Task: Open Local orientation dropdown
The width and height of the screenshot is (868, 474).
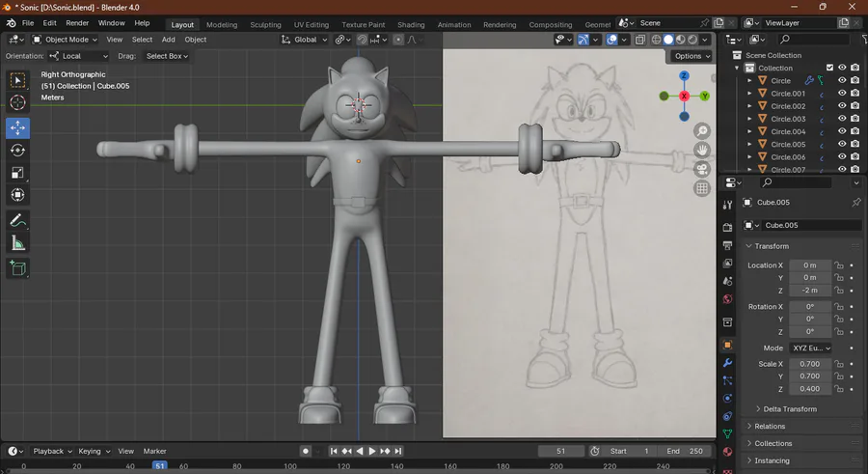Action: tap(78, 56)
